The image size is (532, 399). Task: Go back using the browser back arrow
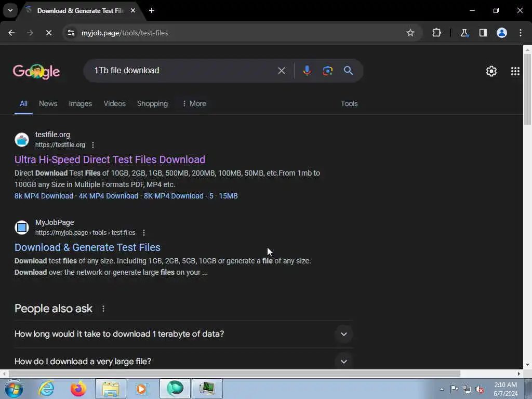click(x=11, y=33)
